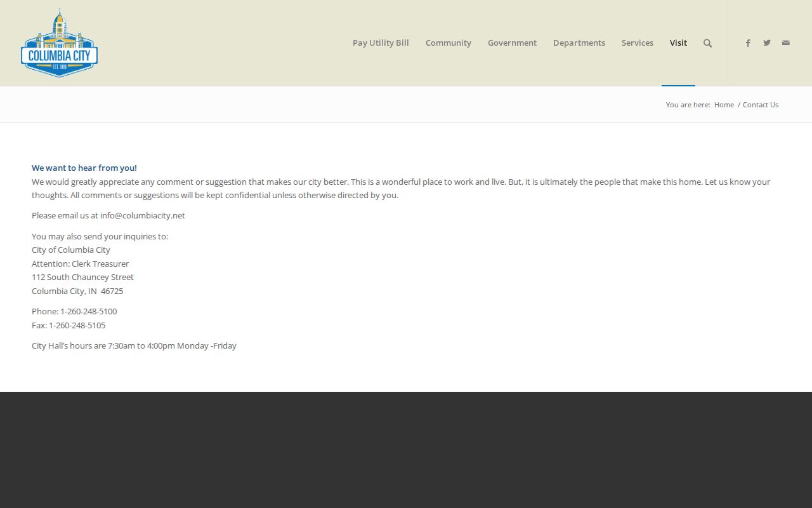Open the Twitter social icon
This screenshot has width=812, height=508.
[767, 43]
